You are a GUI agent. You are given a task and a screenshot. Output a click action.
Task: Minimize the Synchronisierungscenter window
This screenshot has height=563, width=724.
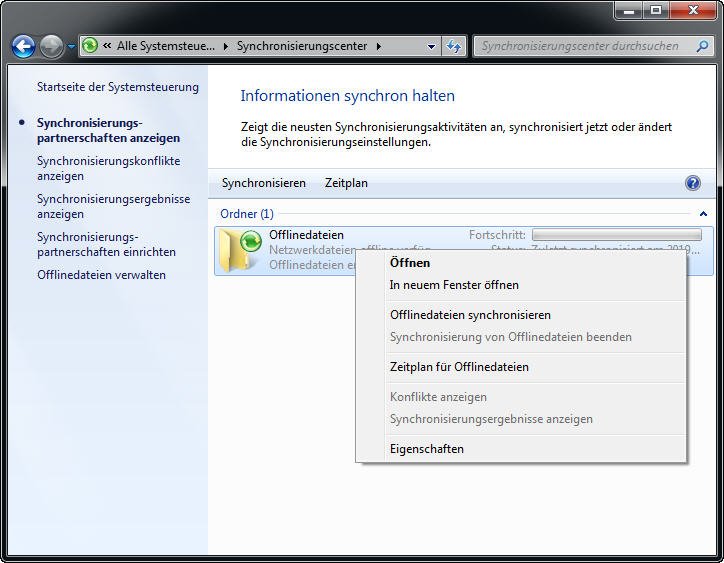coord(628,10)
